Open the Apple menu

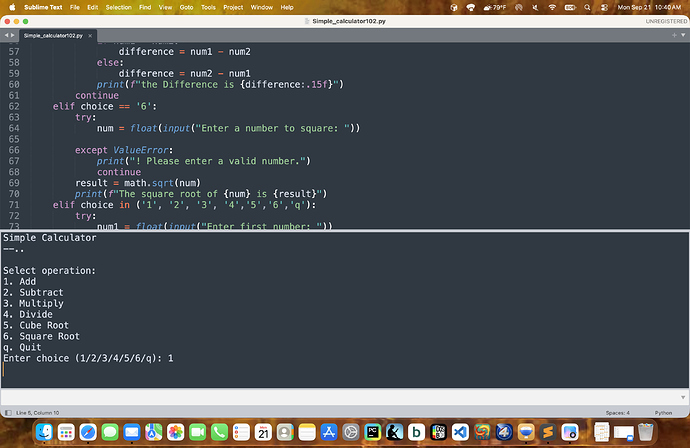(12, 7)
